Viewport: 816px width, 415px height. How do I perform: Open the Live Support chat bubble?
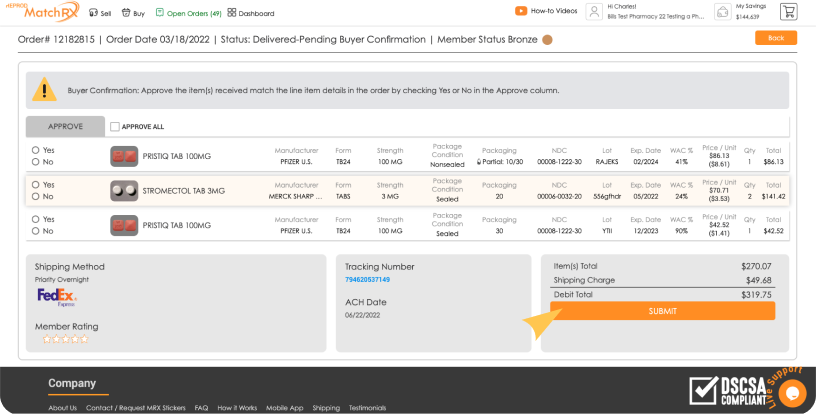(790, 392)
